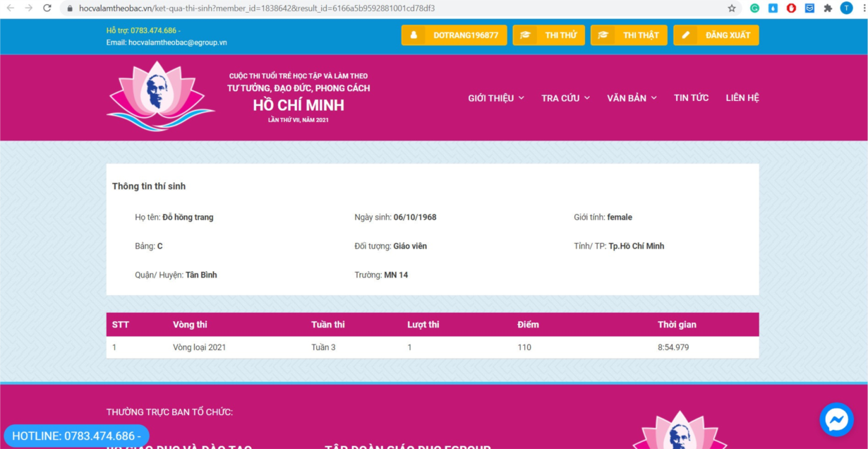Click the red shield extension icon

[x=792, y=8]
